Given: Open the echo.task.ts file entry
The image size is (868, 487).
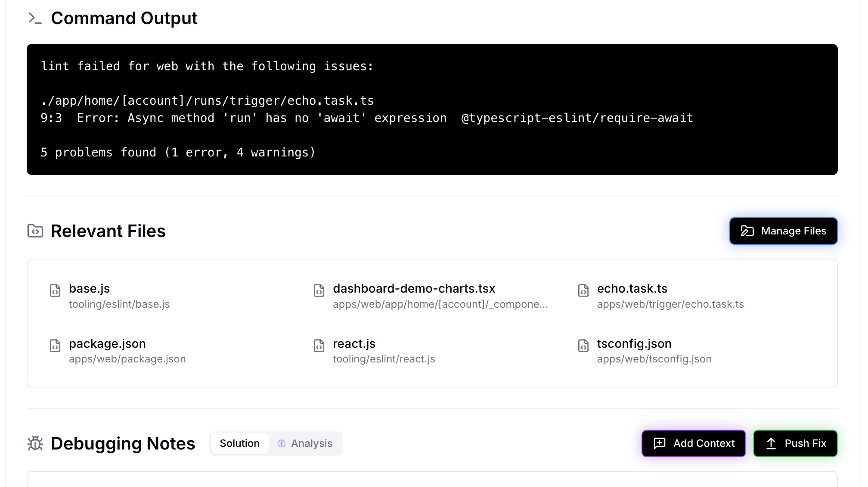Looking at the screenshot, I should pyautogui.click(x=661, y=296).
